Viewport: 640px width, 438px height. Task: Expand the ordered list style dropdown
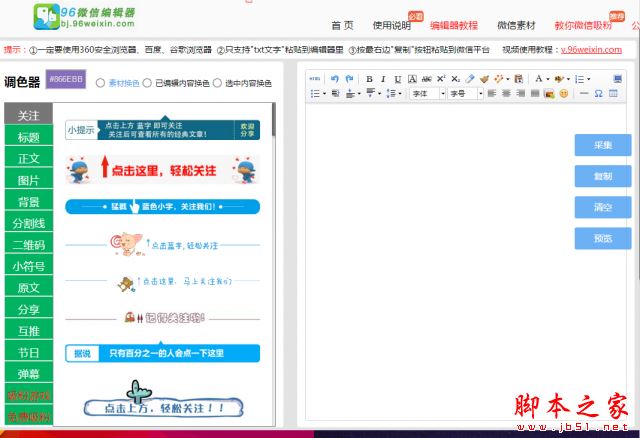pyautogui.click(x=589, y=79)
